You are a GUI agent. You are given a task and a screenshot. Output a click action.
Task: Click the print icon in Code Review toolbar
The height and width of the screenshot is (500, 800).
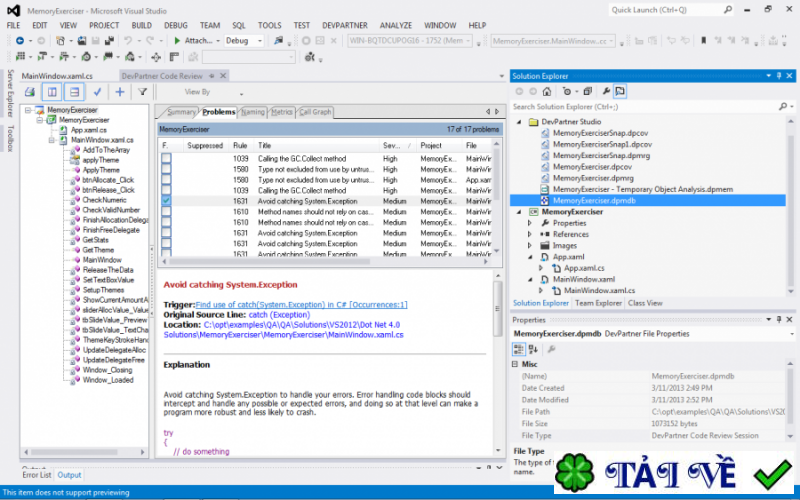[30, 91]
